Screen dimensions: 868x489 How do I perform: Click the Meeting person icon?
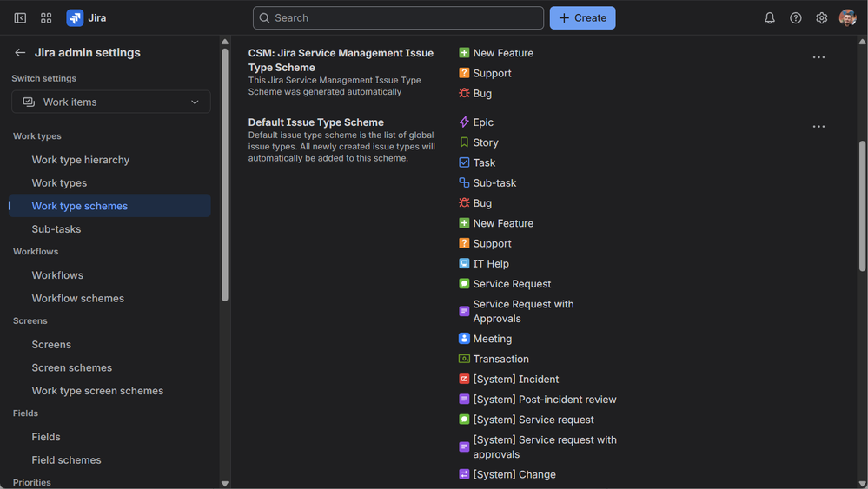tap(464, 338)
